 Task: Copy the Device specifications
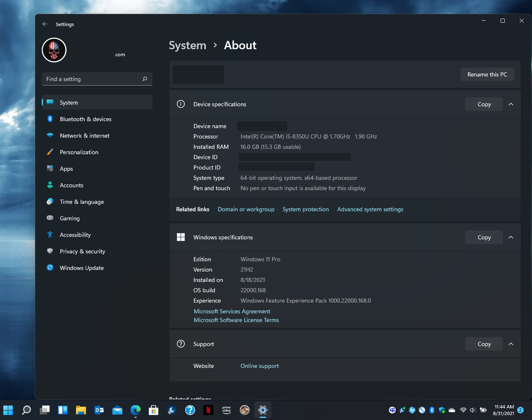click(484, 104)
